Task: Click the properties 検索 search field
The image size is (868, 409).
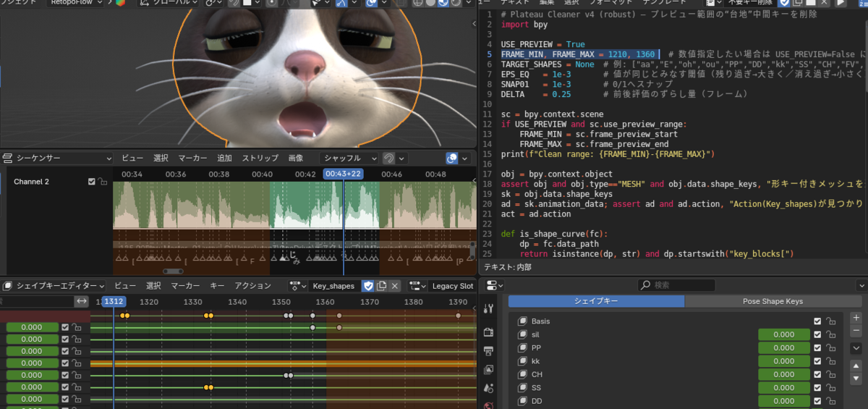Action: (676, 286)
